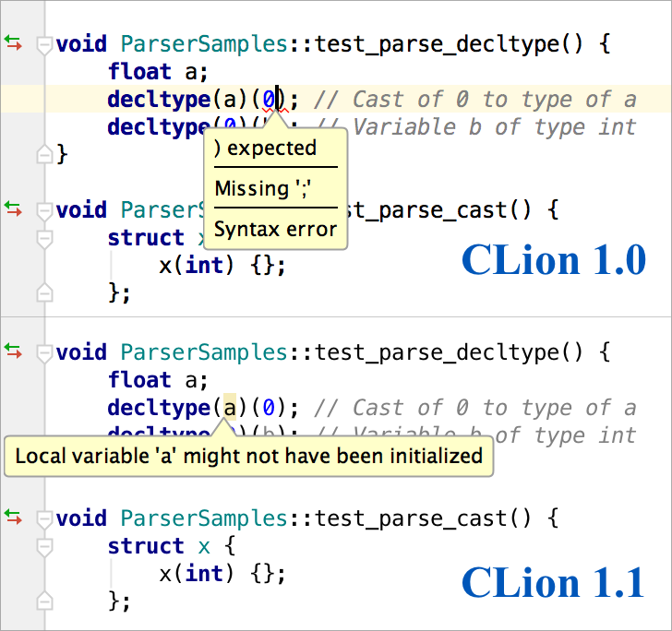This screenshot has width=672, height=631.
Task: Click 'ParserSamples' in test_parse_decltype line of CLion 1.0 pane
Action: tap(204, 44)
